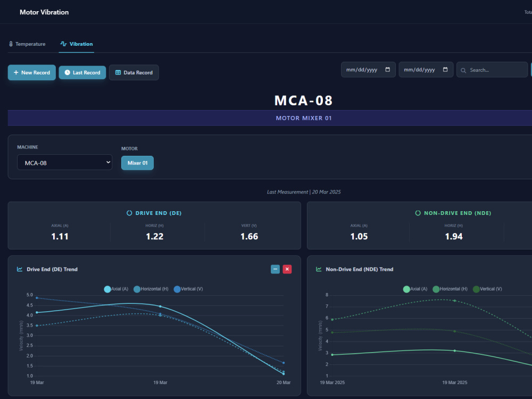Click the NDE axial value 1.05

coord(359,237)
